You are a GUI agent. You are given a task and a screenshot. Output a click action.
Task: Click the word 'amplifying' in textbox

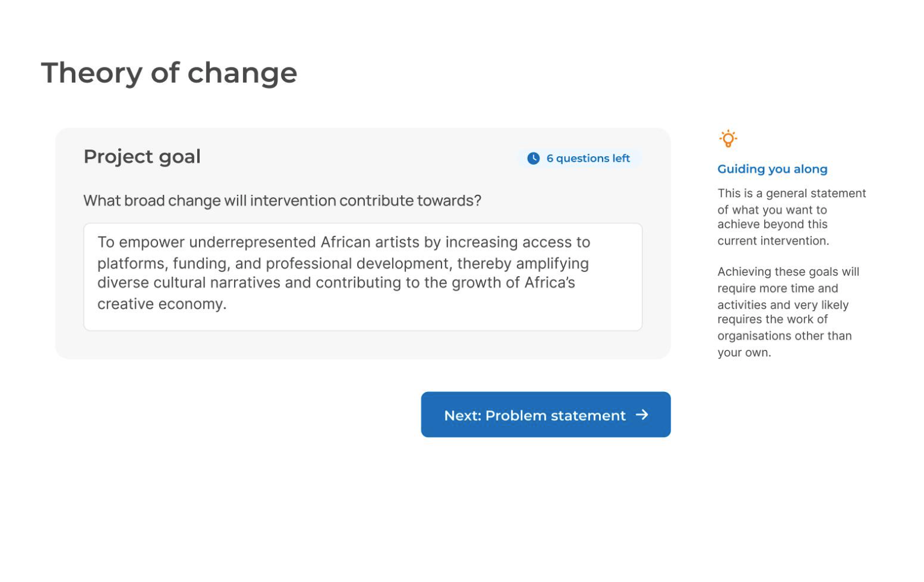[552, 264]
